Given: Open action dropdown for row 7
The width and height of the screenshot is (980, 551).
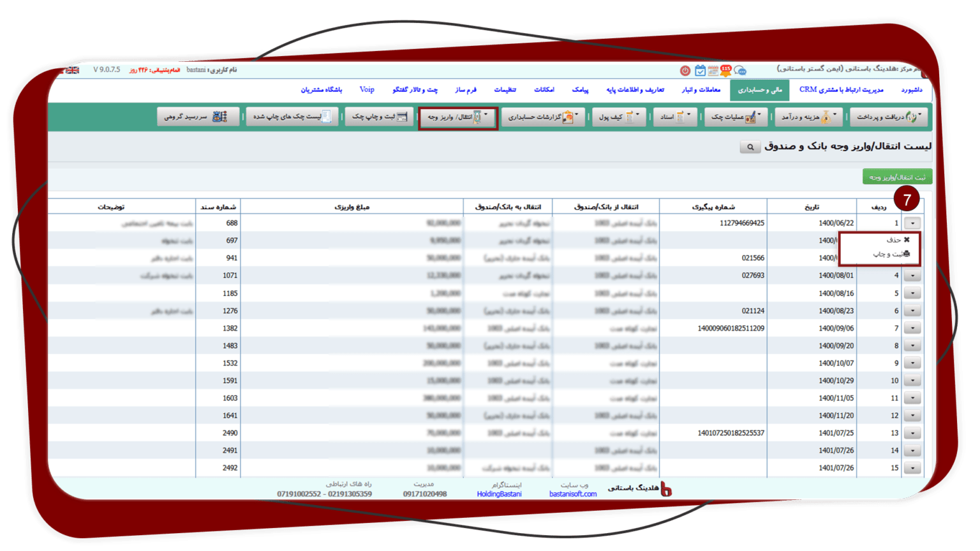Looking at the screenshot, I should (912, 328).
